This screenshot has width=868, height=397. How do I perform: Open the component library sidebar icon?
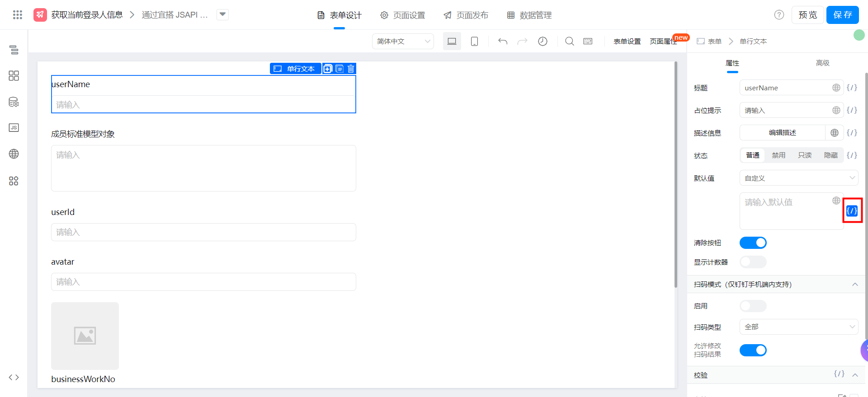[14, 75]
